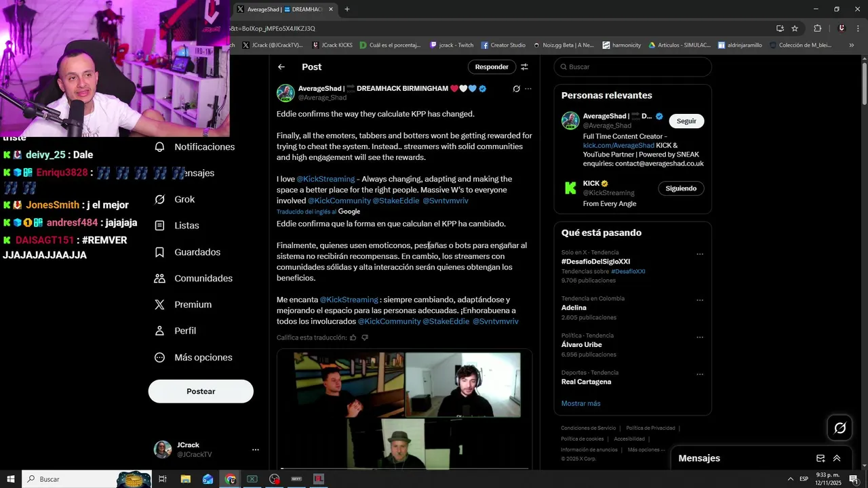The width and height of the screenshot is (868, 488).
Task: Click the Postear button
Action: click(x=201, y=391)
